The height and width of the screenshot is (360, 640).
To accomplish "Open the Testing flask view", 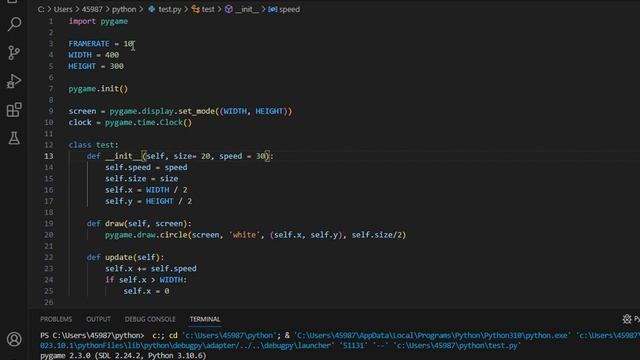I will coord(14,138).
